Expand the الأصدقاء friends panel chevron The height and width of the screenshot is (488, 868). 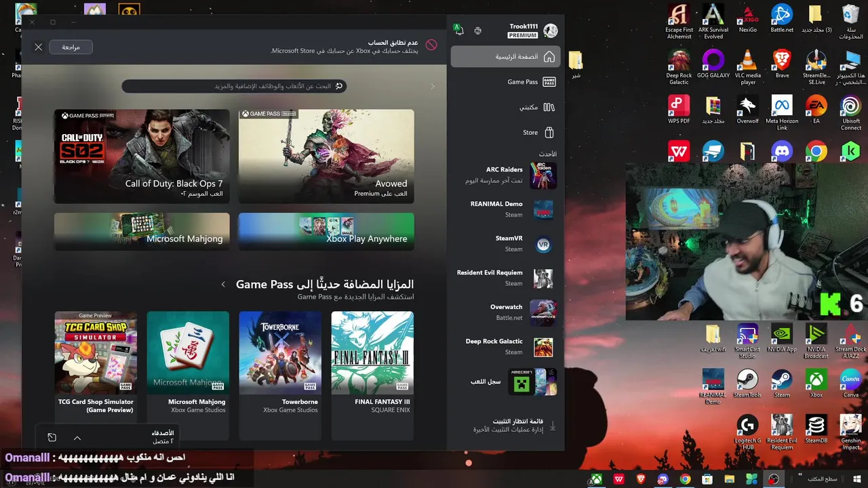77,438
